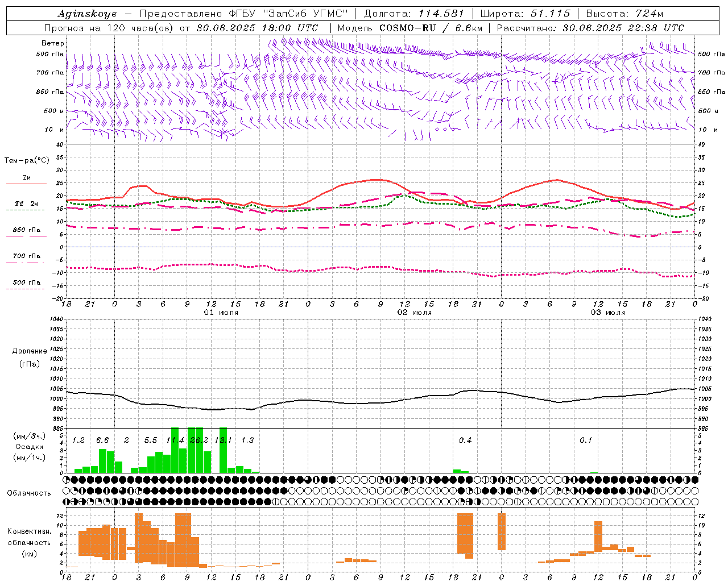
Task: Click the solid red '2м' legend line
Action: [26, 184]
